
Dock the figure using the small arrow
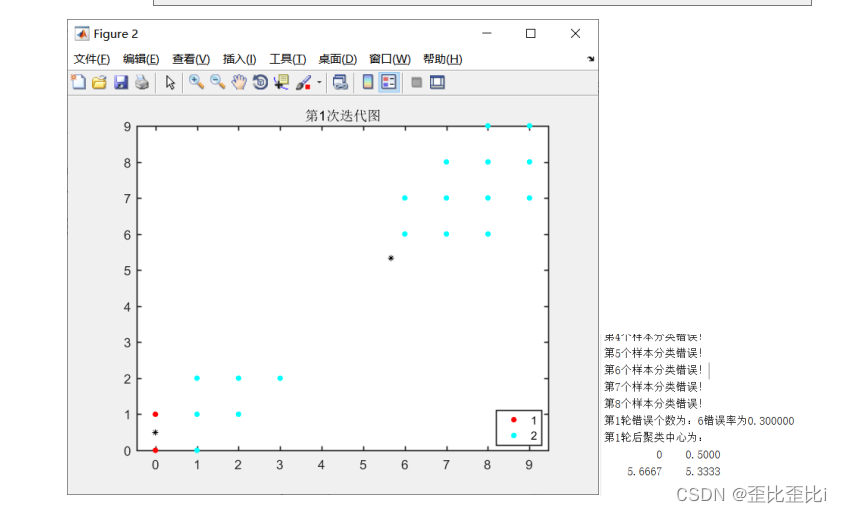(591, 59)
